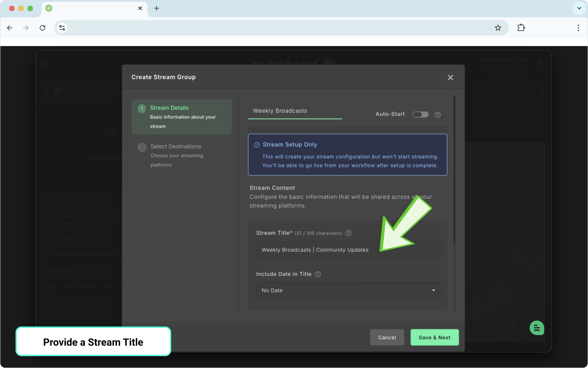Select the Select Destinations step
Screen dimensions: 588x368
(x=181, y=155)
